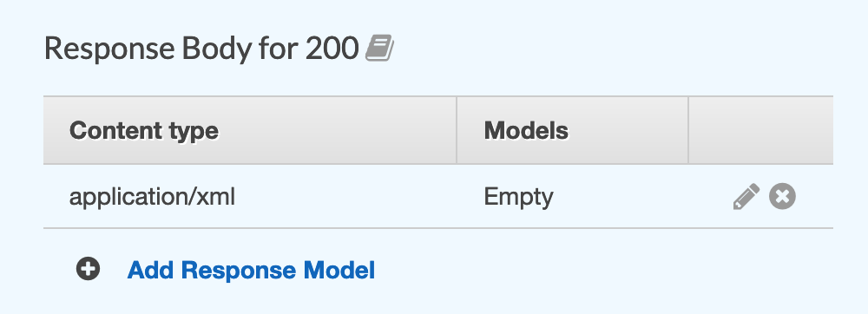Open the documentation book icon beside the heading
The height and width of the screenshot is (314, 868).
pyautogui.click(x=380, y=48)
